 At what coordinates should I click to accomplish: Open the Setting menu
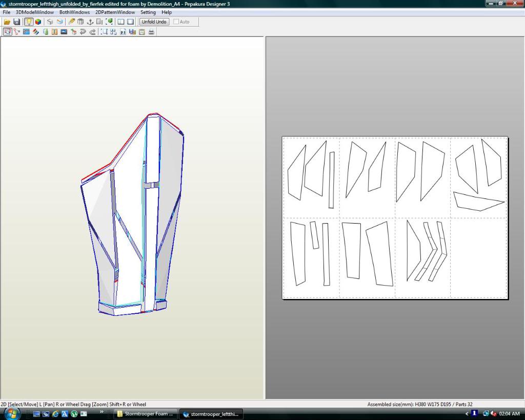(x=148, y=12)
